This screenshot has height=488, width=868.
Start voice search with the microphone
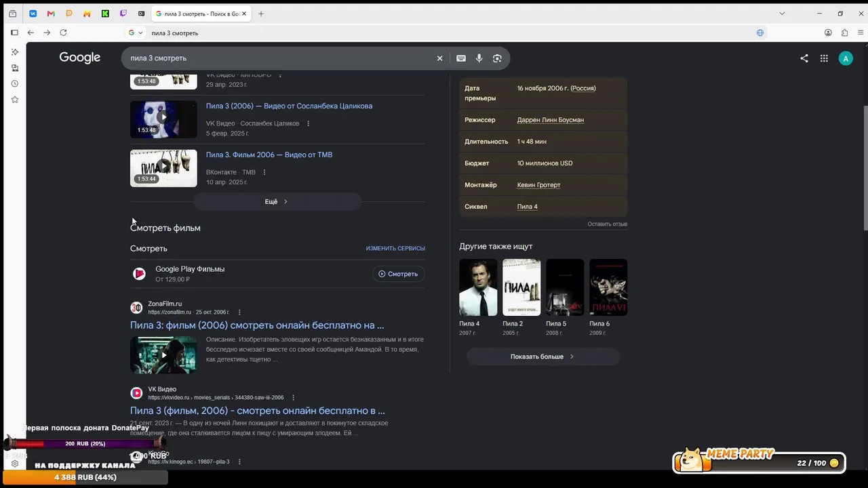coord(479,58)
